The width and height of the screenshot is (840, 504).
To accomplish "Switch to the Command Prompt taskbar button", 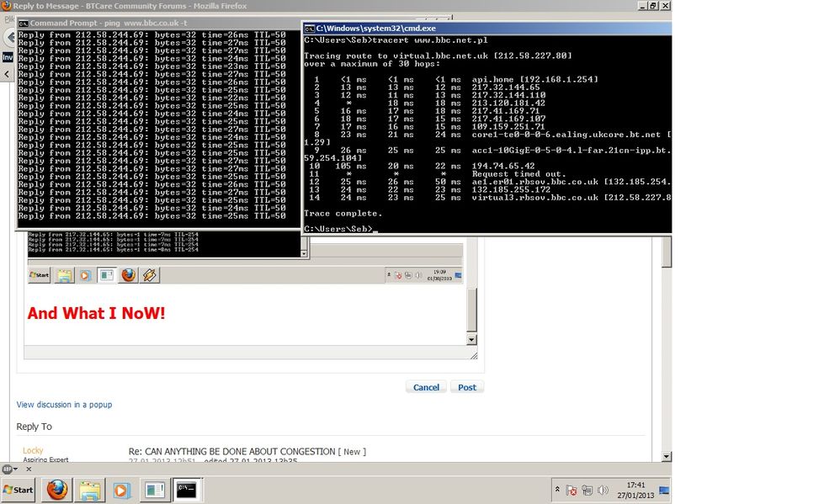I will (x=186, y=490).
